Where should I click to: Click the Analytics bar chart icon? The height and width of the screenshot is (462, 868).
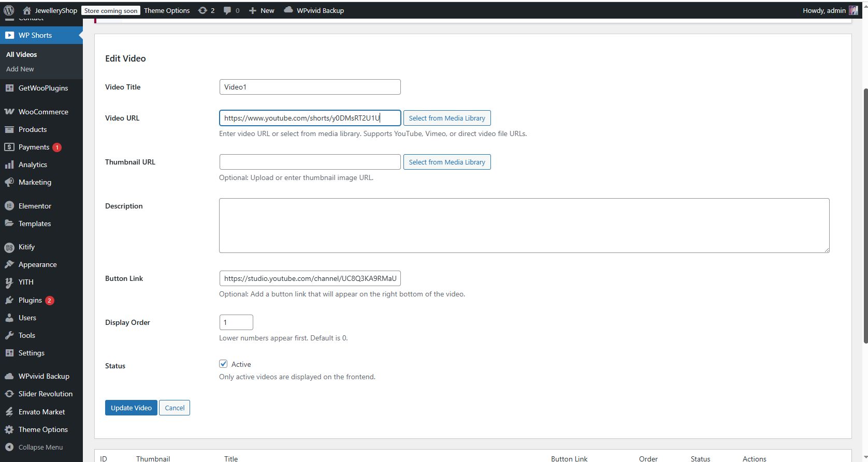[x=9, y=165]
